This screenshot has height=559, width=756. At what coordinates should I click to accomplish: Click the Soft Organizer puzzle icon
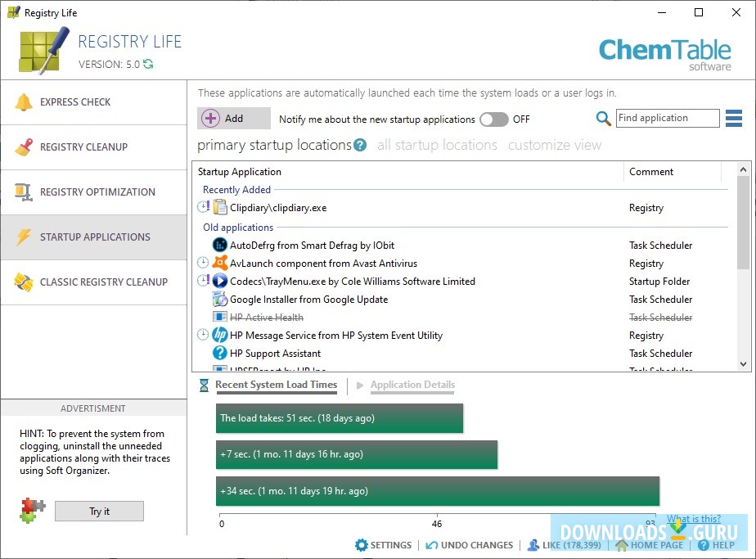[x=32, y=510]
